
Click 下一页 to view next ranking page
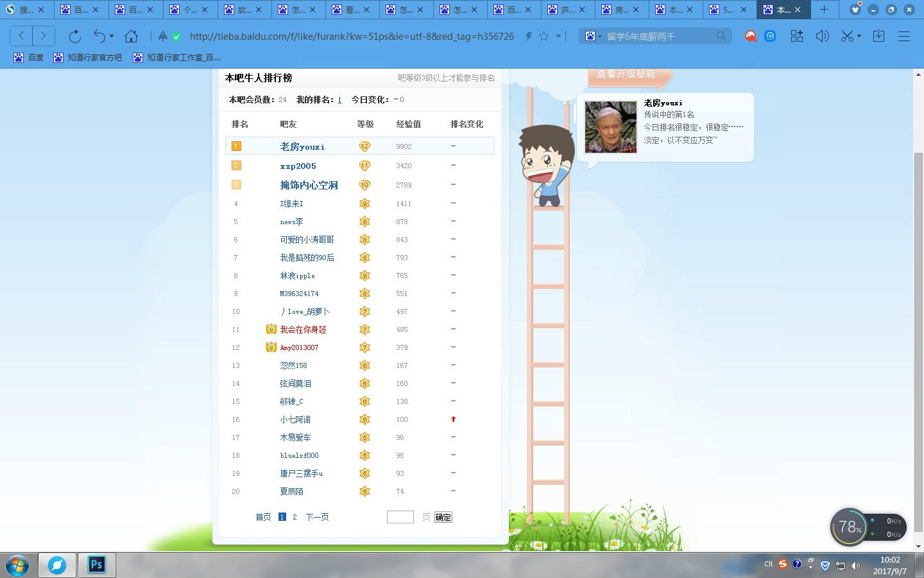[316, 517]
